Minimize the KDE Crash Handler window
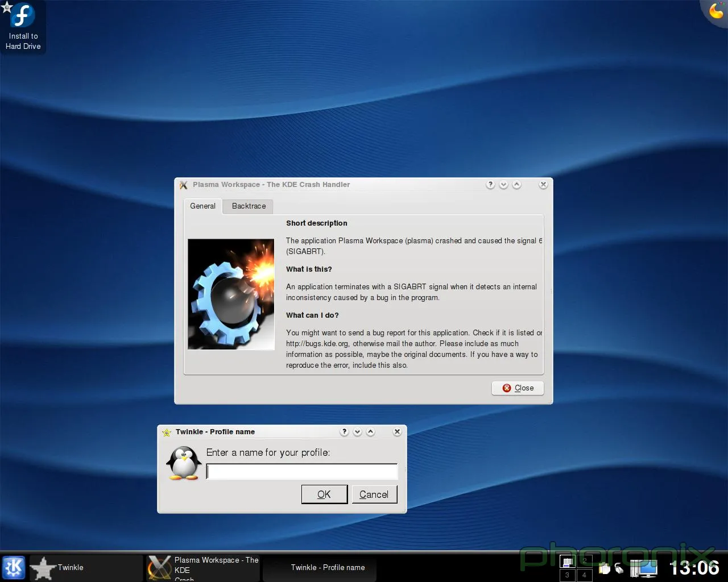The width and height of the screenshot is (728, 582). point(503,185)
